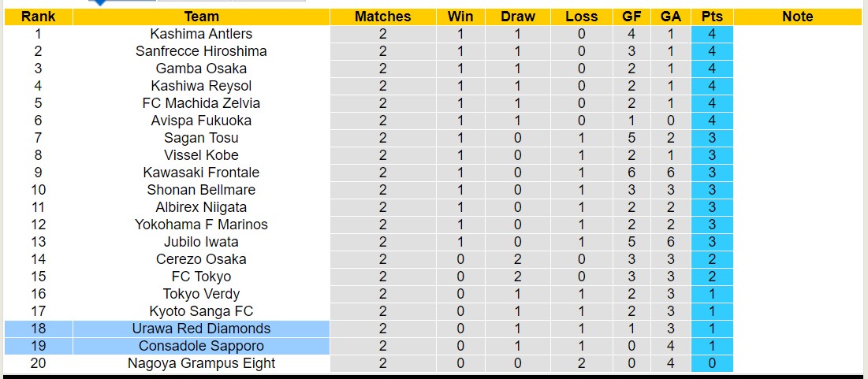
Task: Click the highlighted Urawa Red Diamonds row
Action: [201, 329]
